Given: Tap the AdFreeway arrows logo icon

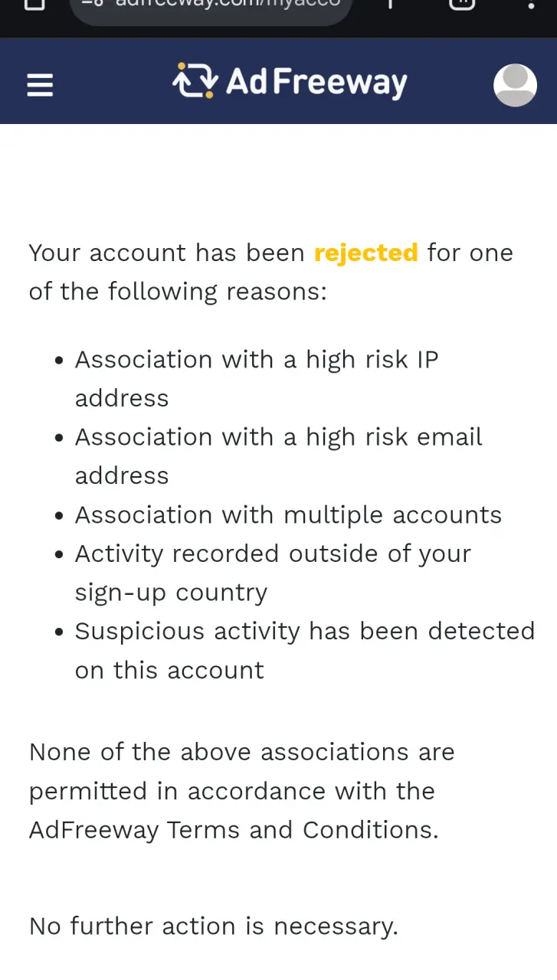Looking at the screenshot, I should (x=195, y=81).
